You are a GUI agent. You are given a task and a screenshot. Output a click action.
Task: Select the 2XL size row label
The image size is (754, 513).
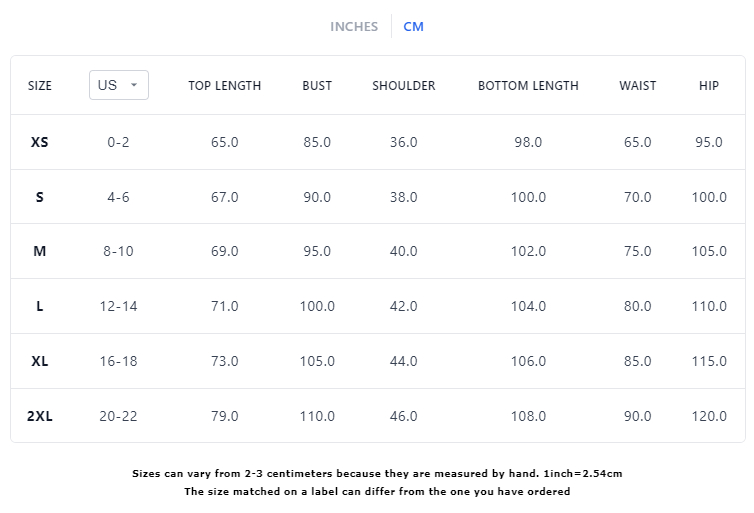pyautogui.click(x=40, y=416)
